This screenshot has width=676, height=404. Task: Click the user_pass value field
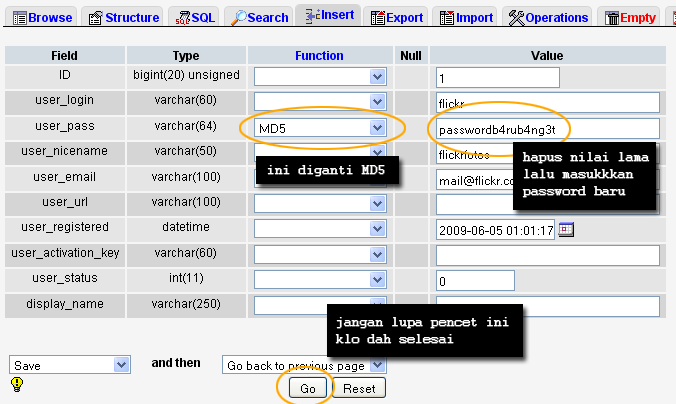(x=548, y=128)
